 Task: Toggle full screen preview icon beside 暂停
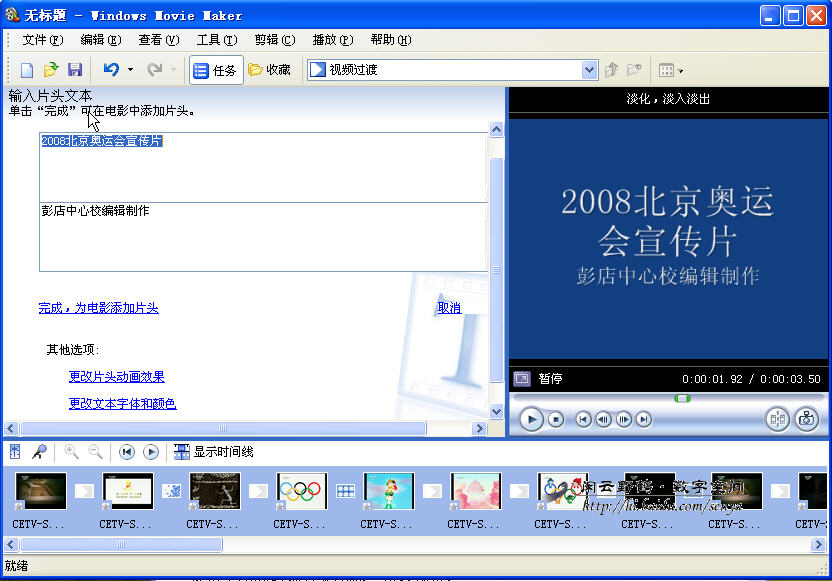click(x=522, y=379)
